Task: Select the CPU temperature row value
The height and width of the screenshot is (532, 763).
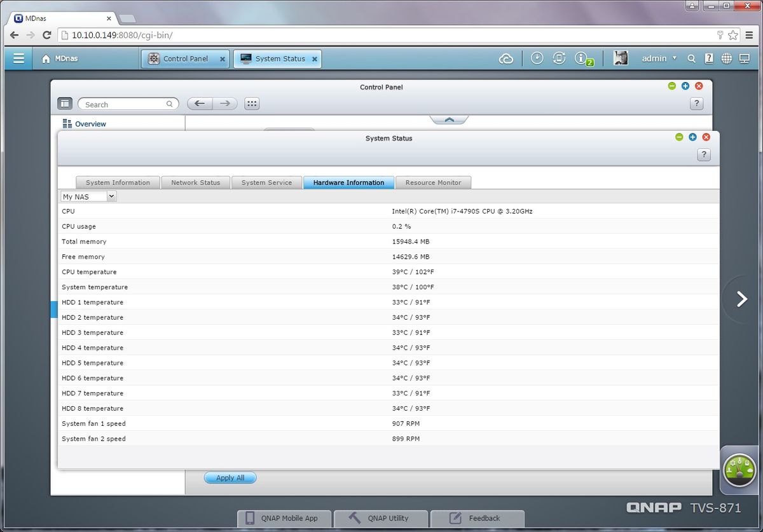Action: click(413, 272)
